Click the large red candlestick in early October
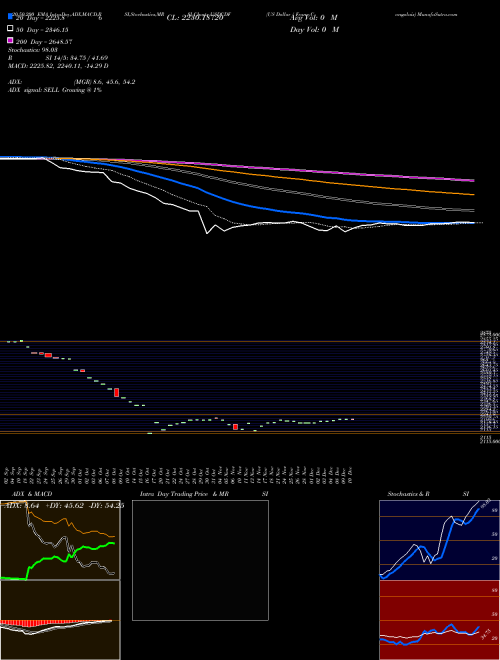 117,393
